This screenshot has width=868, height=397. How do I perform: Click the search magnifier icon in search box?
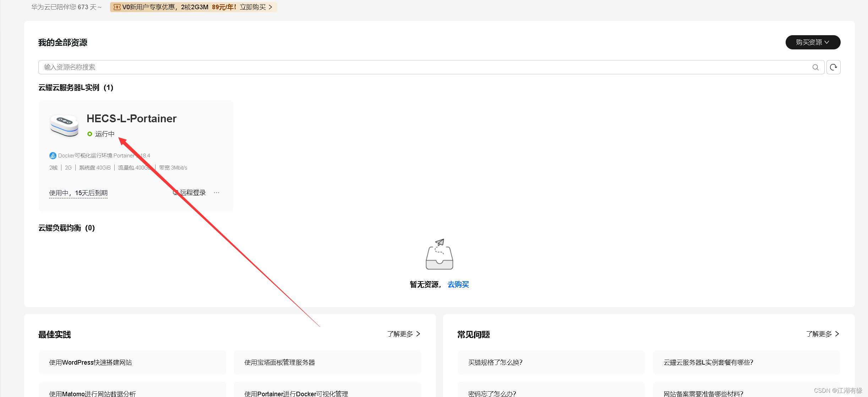pyautogui.click(x=816, y=67)
